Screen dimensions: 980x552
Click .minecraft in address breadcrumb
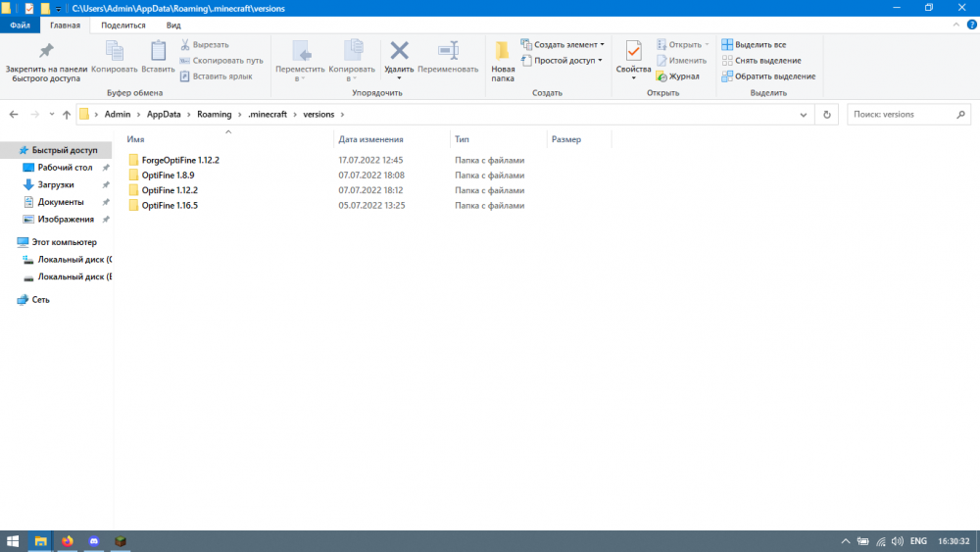tap(268, 115)
